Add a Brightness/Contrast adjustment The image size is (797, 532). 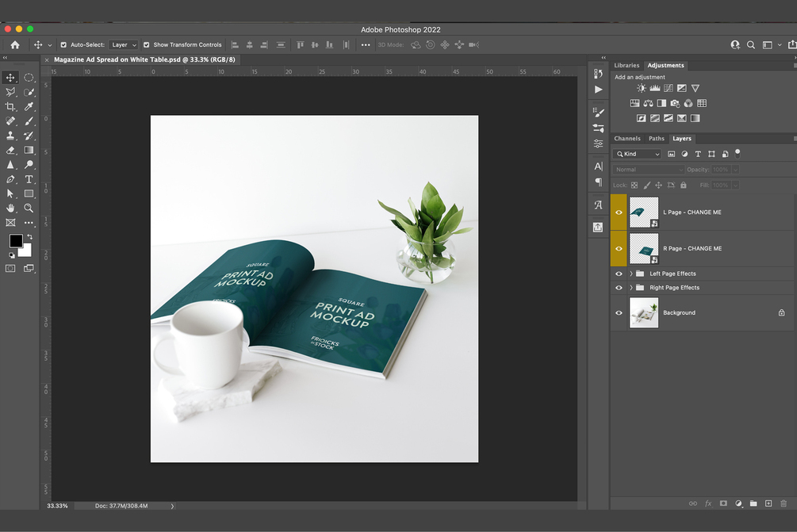(642, 89)
